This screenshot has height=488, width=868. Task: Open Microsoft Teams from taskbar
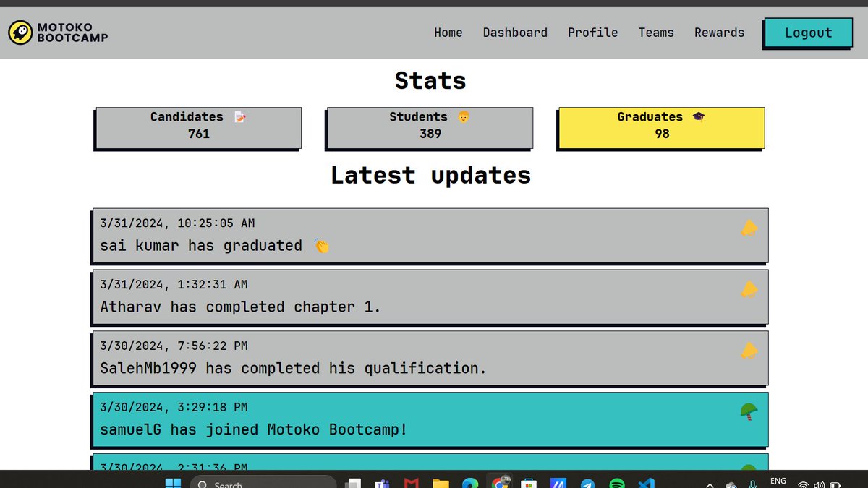tap(382, 484)
